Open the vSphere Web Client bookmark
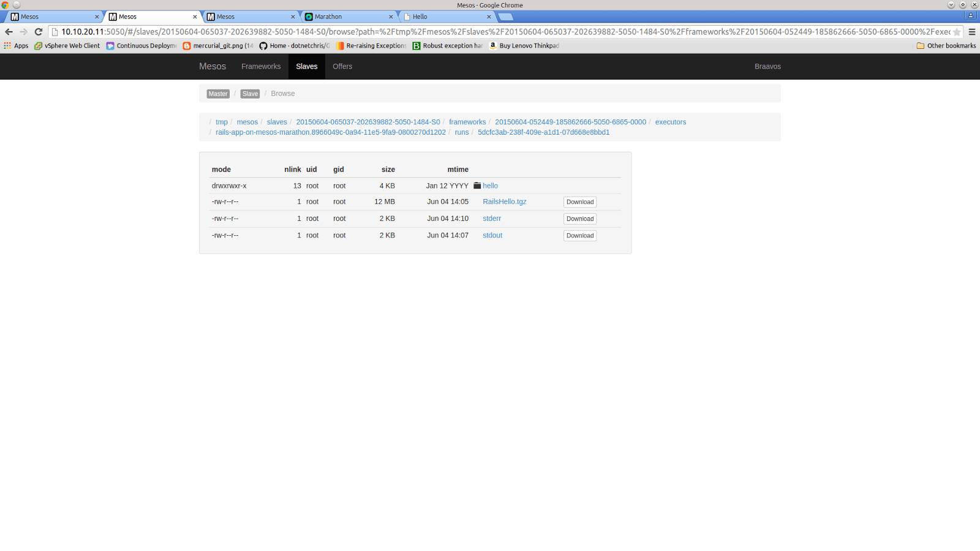Image resolution: width=980 pixels, height=551 pixels. (x=67, y=46)
